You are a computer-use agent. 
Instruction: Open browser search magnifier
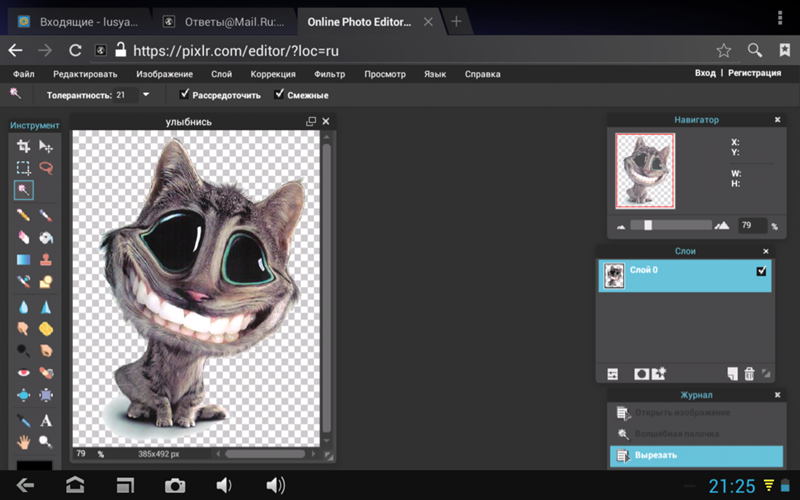755,50
